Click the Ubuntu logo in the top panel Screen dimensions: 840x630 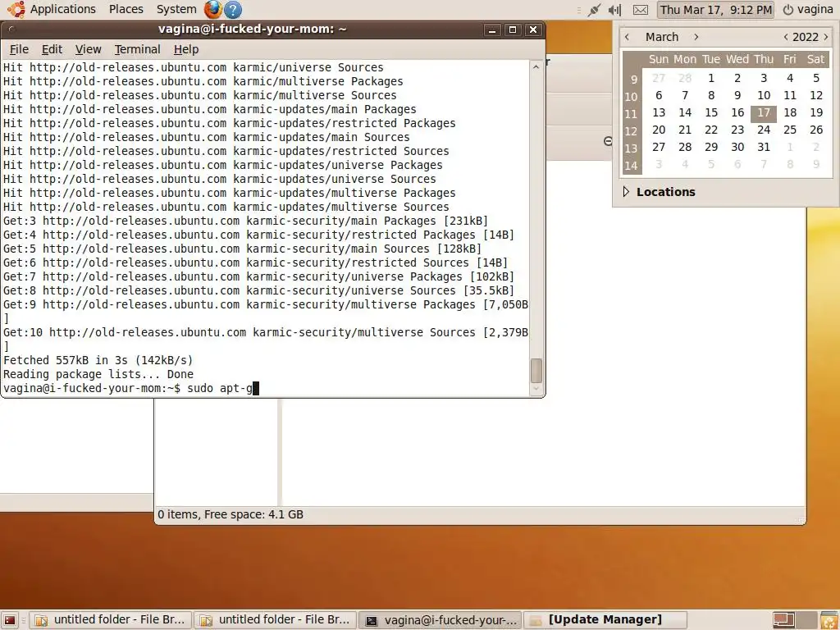click(x=16, y=9)
